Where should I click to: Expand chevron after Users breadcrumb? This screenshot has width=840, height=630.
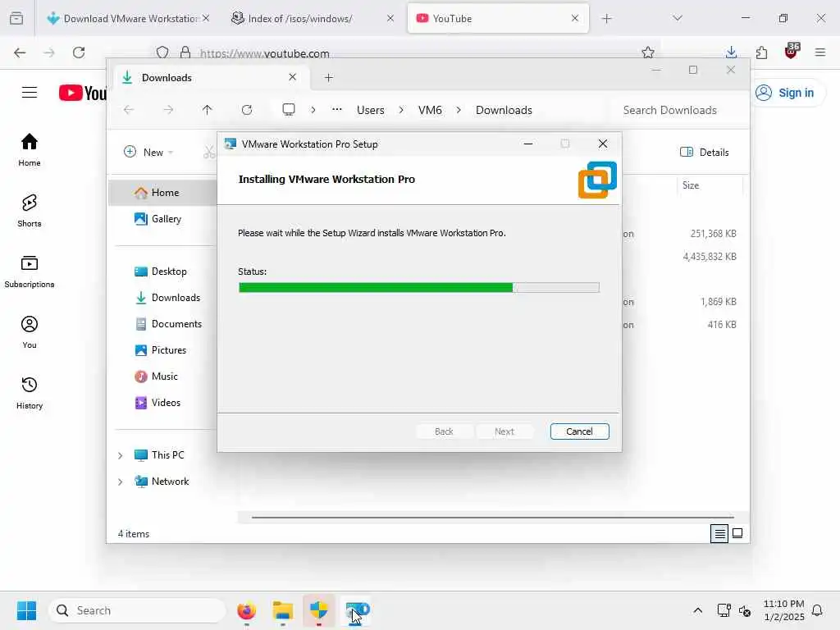(x=400, y=110)
